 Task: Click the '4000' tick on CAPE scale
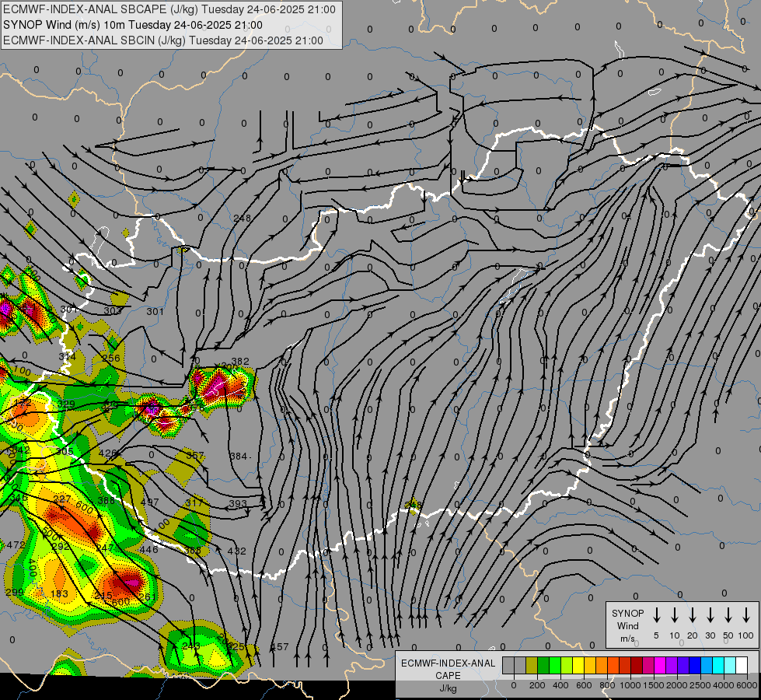pos(724,685)
